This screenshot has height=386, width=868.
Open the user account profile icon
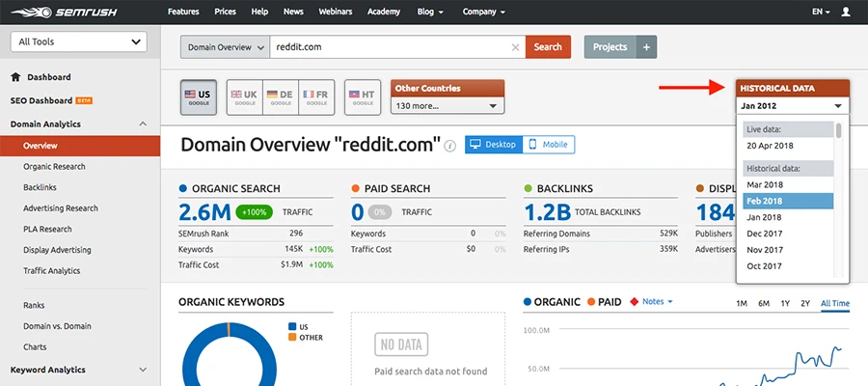point(846,12)
